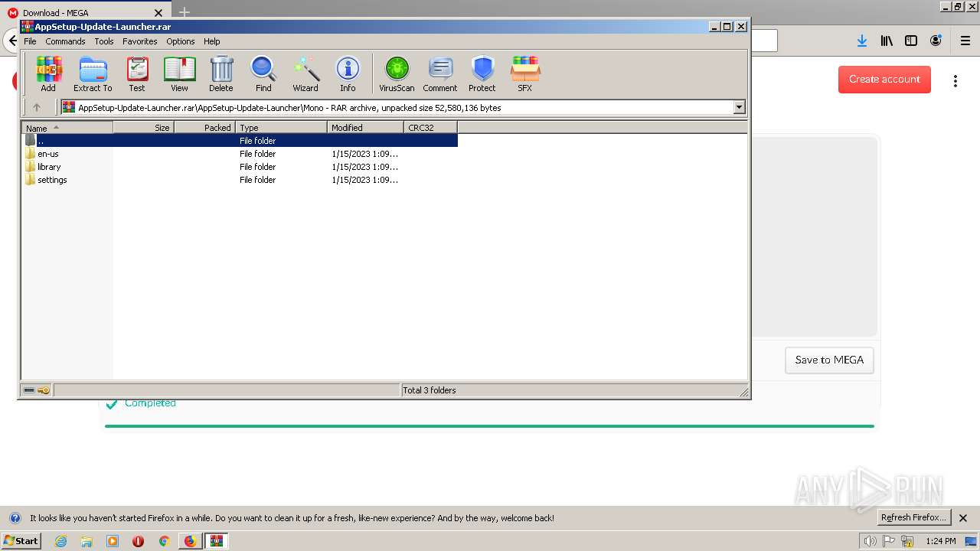This screenshot has width=980, height=551.
Task: Close the Download - MEGA tab
Action: coord(159,13)
